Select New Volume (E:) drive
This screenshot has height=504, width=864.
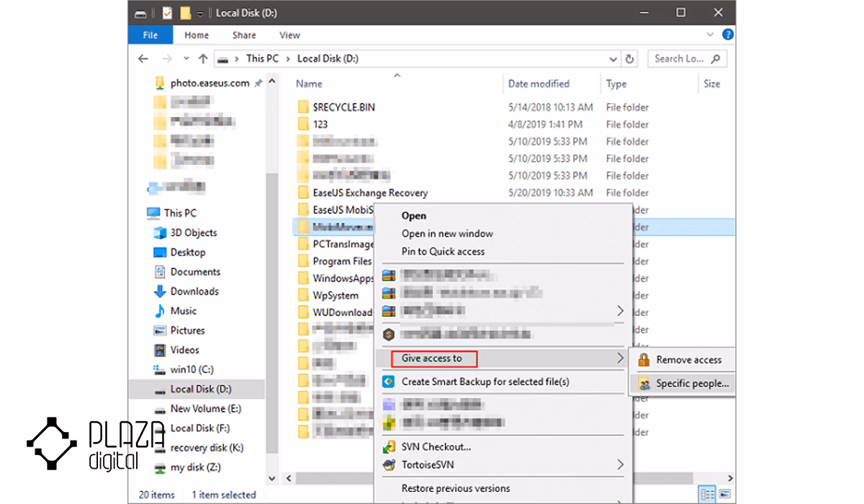[205, 408]
